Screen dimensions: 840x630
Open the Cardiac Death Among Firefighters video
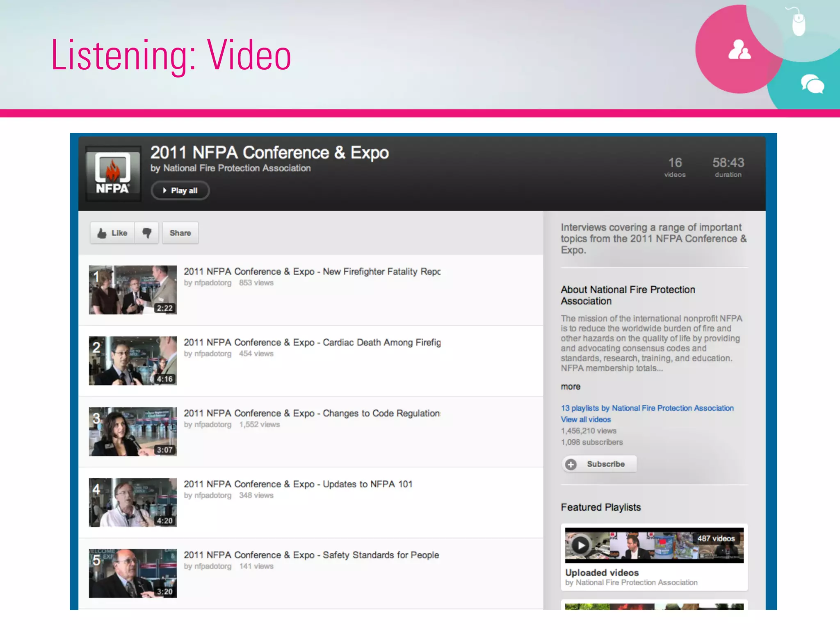click(312, 342)
